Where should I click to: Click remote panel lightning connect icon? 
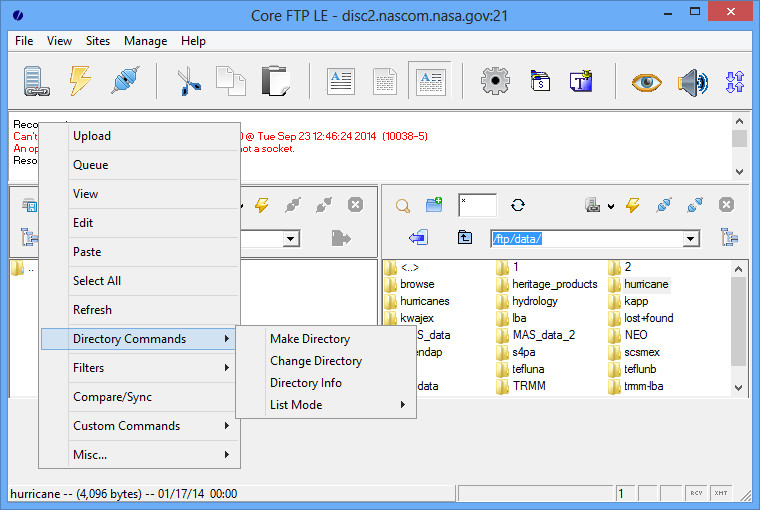click(x=633, y=205)
